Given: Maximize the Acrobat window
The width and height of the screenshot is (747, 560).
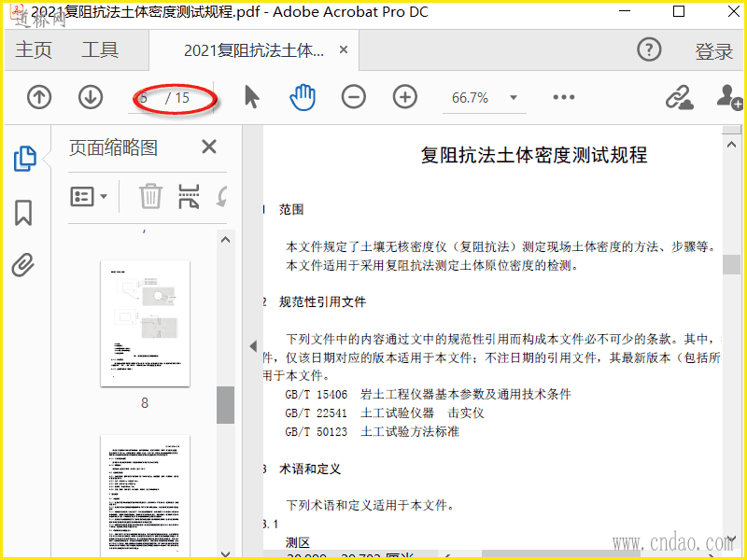Looking at the screenshot, I should click(x=679, y=11).
